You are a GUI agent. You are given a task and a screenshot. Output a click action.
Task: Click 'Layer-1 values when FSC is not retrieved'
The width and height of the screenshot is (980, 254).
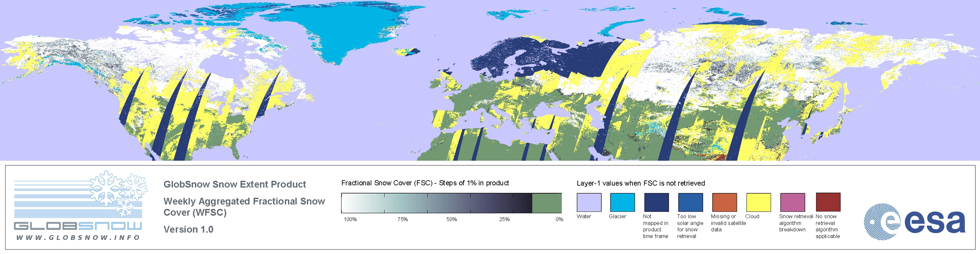pyautogui.click(x=641, y=183)
